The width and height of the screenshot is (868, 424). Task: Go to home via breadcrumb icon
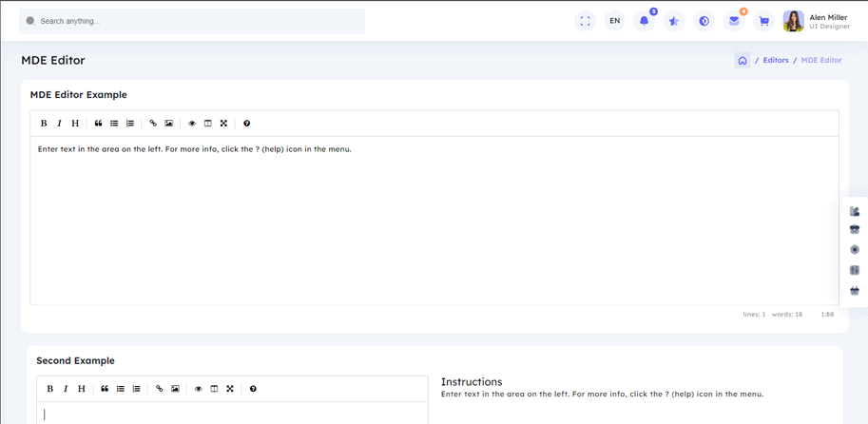(743, 60)
